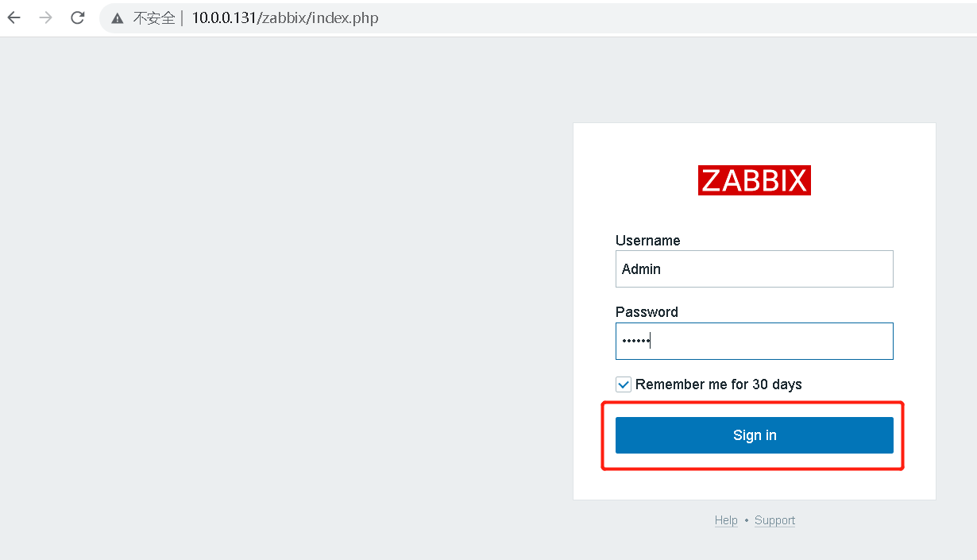
Task: Click the not-secure warning triangle icon
Action: (x=118, y=18)
